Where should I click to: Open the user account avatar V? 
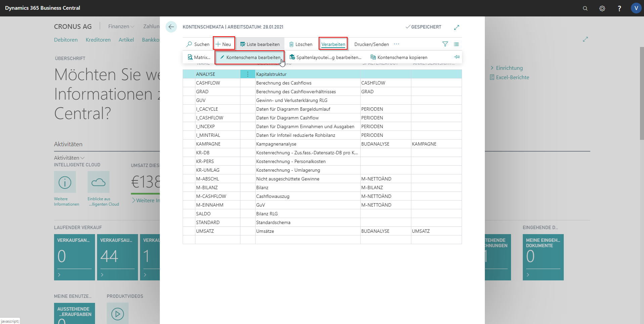636,8
